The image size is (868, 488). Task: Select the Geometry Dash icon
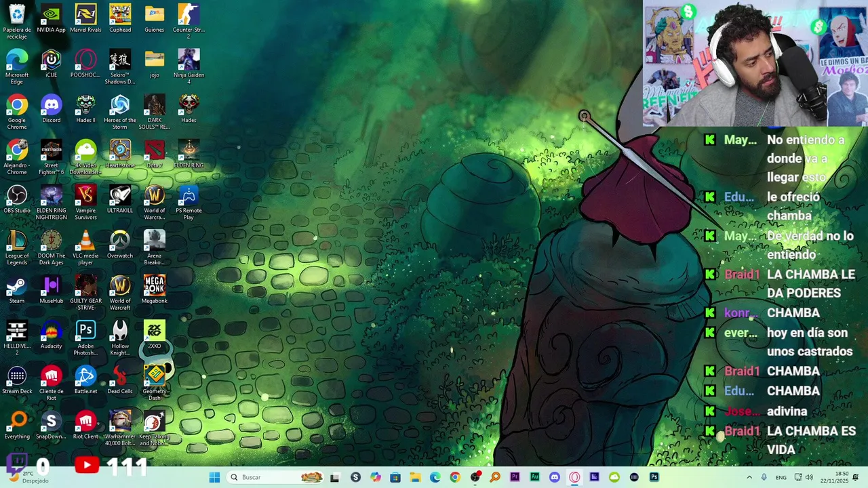tap(155, 384)
